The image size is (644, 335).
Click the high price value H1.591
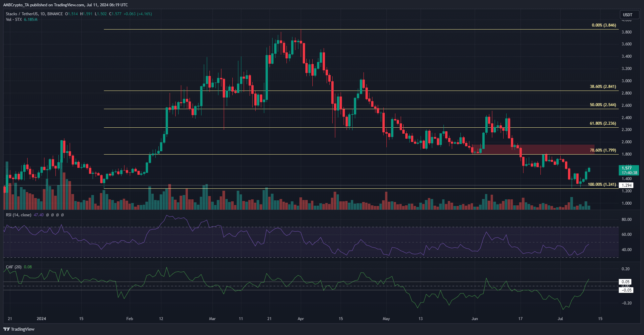click(86, 14)
